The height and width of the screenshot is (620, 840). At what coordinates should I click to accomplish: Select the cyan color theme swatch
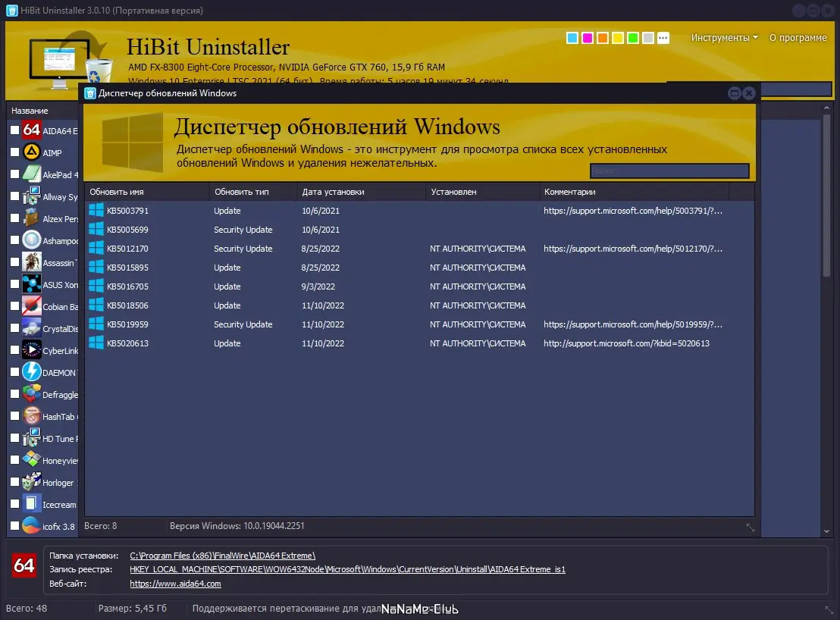point(572,38)
